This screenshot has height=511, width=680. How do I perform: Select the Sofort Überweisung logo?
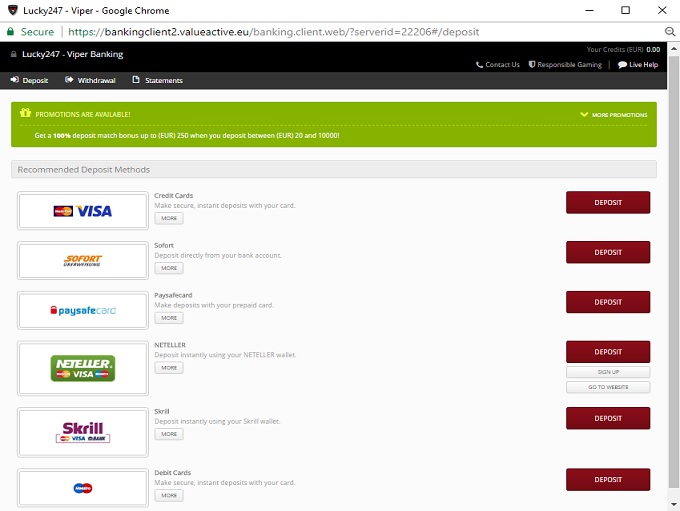point(82,261)
